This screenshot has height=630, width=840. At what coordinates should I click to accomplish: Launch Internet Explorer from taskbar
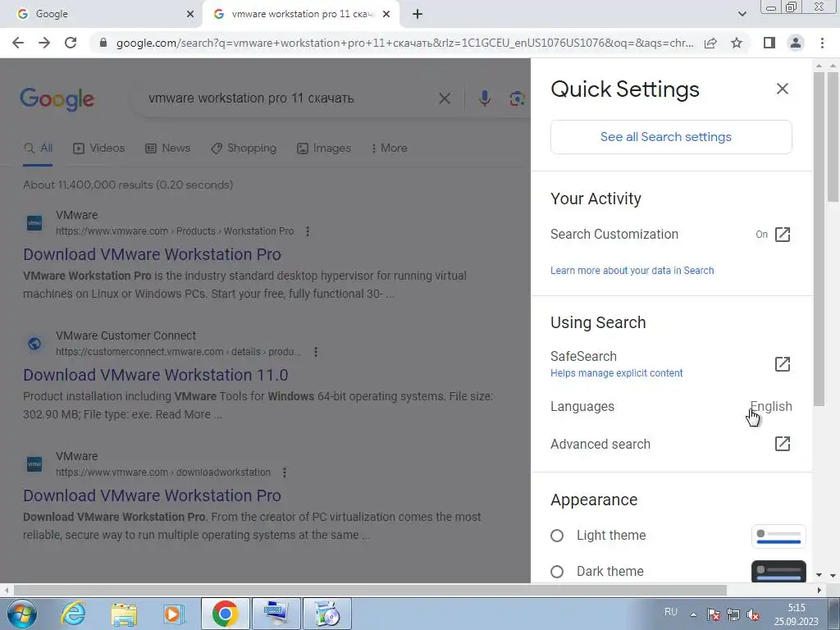coord(73,614)
